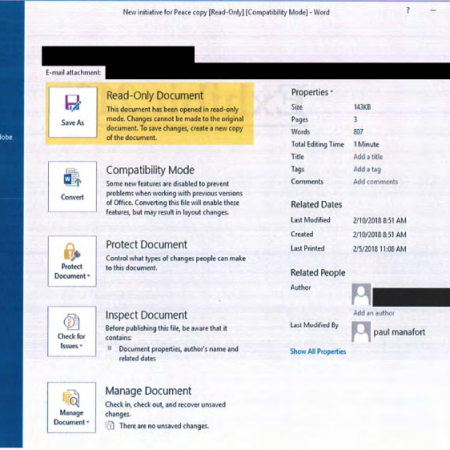Image resolution: width=450 pixels, height=450 pixels.
Task: Click the Pages value 3
Action: click(355, 119)
